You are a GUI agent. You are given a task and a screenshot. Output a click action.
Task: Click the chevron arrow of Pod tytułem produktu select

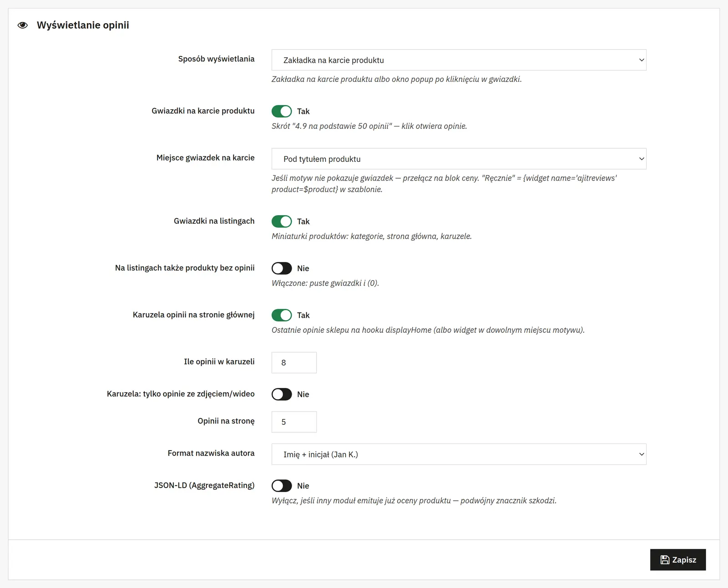point(642,159)
